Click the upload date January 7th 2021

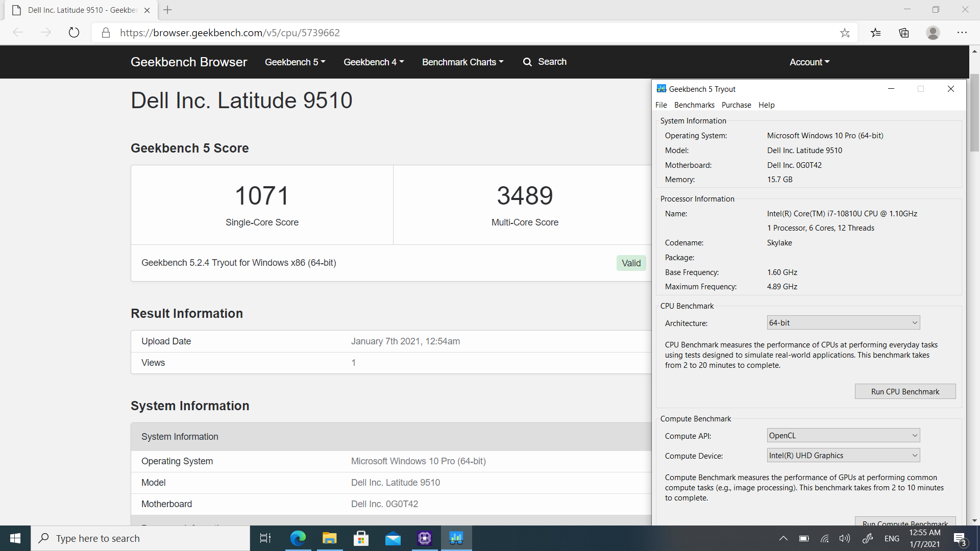tap(405, 341)
